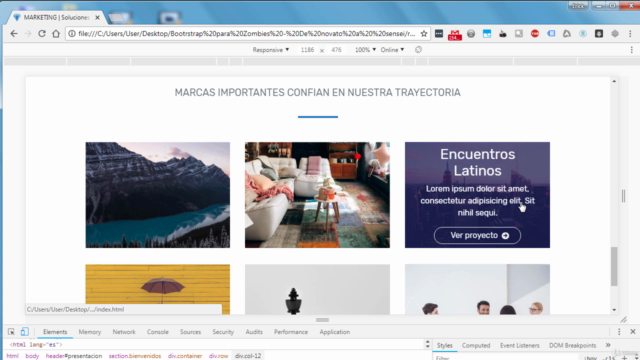Activate the inspect element picker
Image resolution: width=640 pixels, height=360 pixels.
pyautogui.click(x=11, y=332)
